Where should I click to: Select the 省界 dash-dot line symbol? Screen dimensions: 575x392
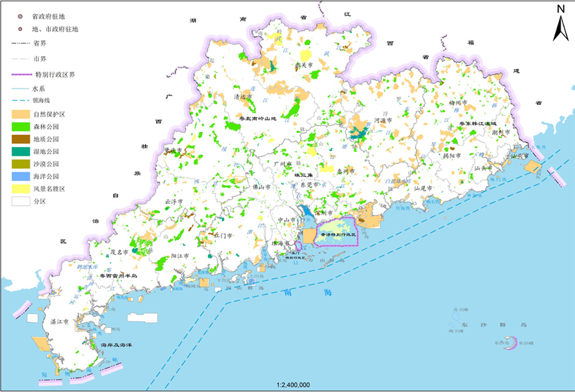(x=20, y=44)
